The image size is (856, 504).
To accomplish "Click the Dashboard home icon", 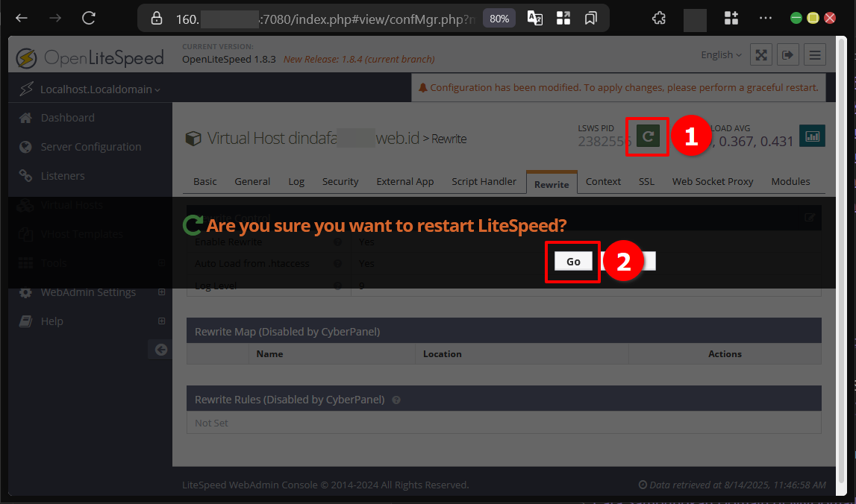I will 25,118.
